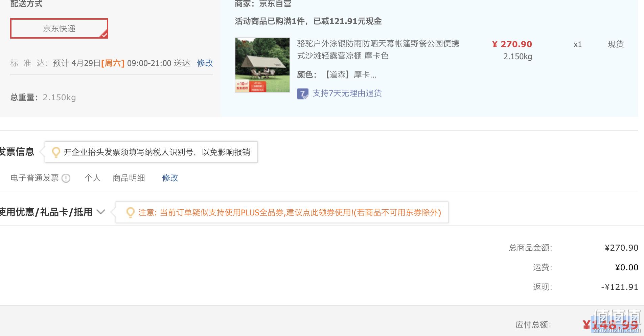The width and height of the screenshot is (644, 336).
Task: Click the PLUS全品券 coupon reminder text
Action: click(290, 212)
